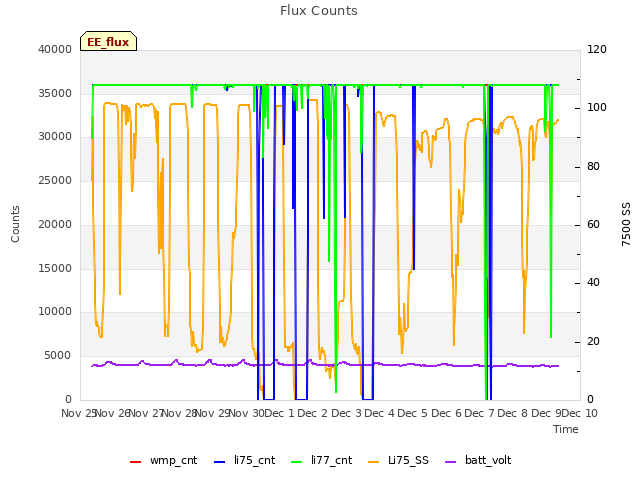Click the 40 tick label on right axis
The image size is (640, 480).
[x=593, y=282]
